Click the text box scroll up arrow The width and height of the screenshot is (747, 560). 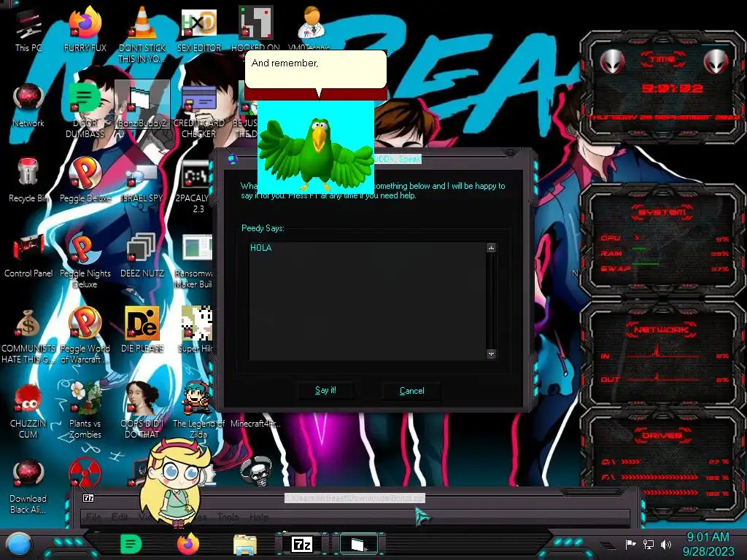click(491, 248)
